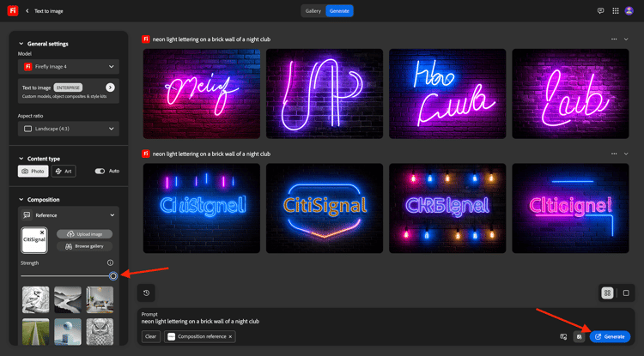This screenshot has height=356, width=644.
Task: Collapse the General settings section
Action: 21,44
